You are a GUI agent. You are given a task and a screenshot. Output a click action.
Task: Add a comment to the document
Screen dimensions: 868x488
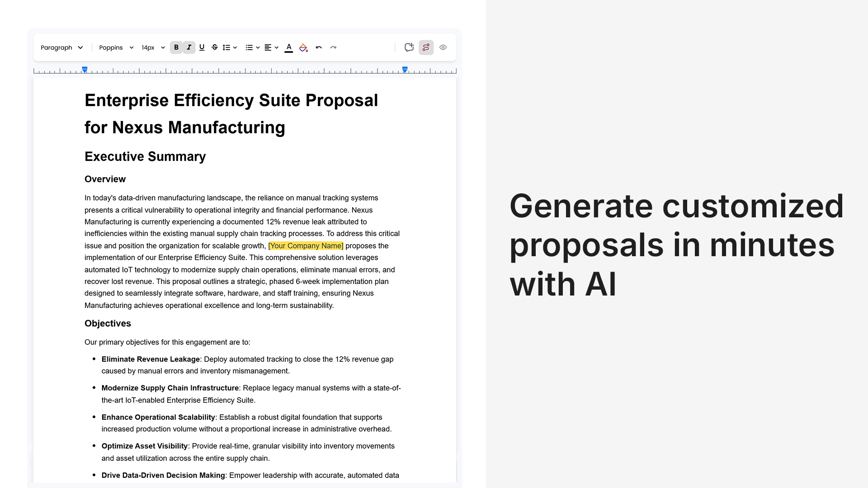[409, 47]
